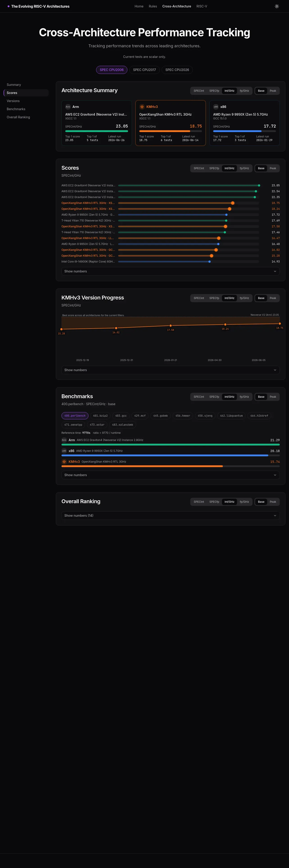This screenshot has height=868, width=289.
Task: Click the x86 badge icon in Architecture Summary
Action: tap(216, 107)
